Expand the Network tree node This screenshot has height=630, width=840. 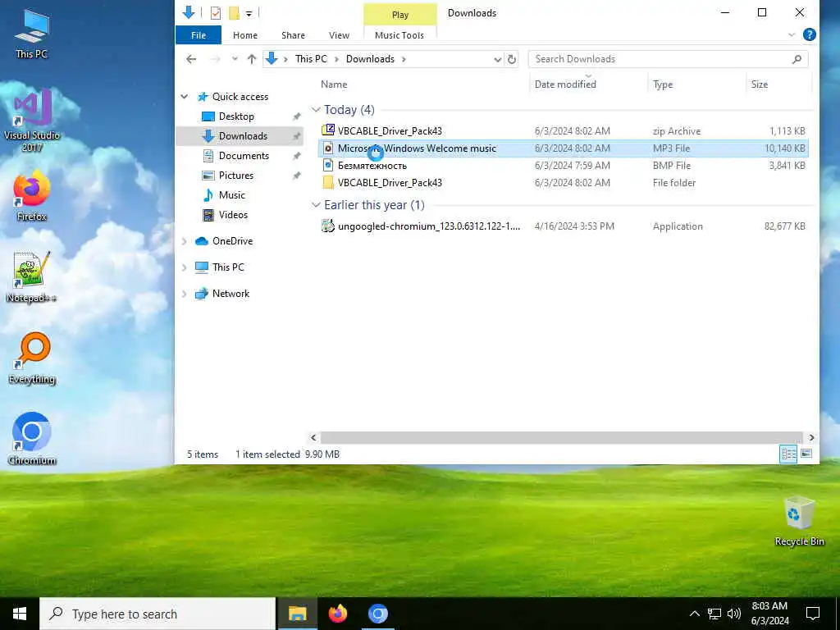(185, 294)
